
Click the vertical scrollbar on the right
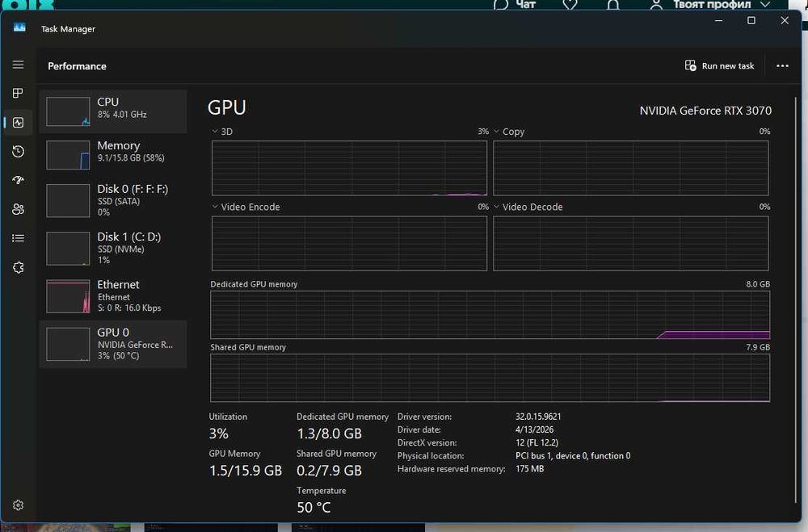[796, 299]
